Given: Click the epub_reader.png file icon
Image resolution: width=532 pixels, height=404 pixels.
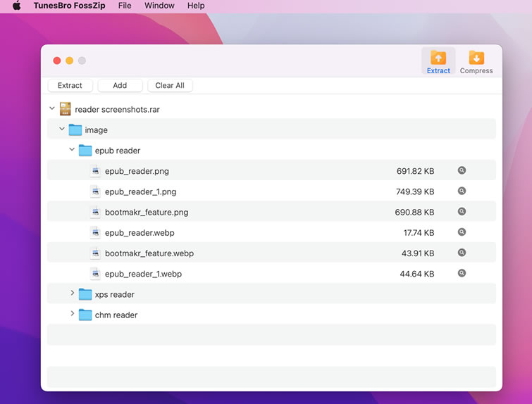Looking at the screenshot, I should (95, 171).
